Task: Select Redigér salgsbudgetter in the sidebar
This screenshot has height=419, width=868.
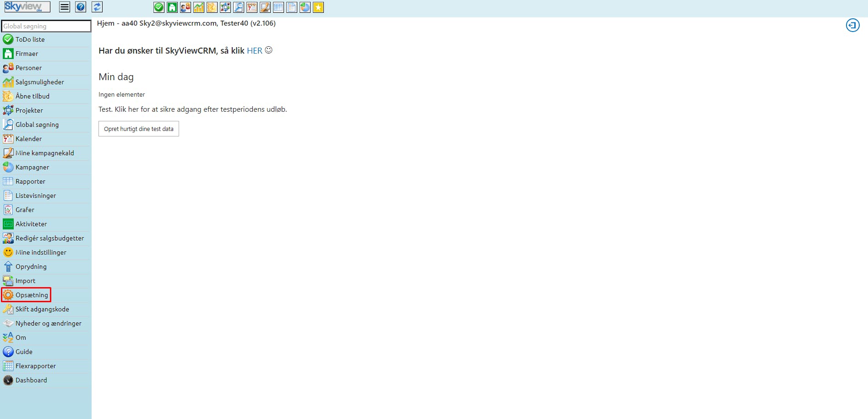Action: coord(46,238)
